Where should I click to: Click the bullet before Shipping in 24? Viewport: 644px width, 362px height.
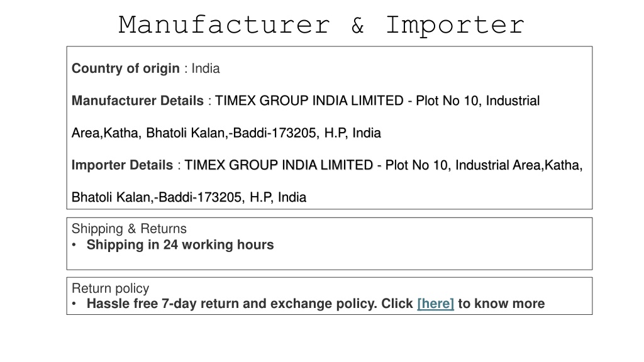(74, 245)
